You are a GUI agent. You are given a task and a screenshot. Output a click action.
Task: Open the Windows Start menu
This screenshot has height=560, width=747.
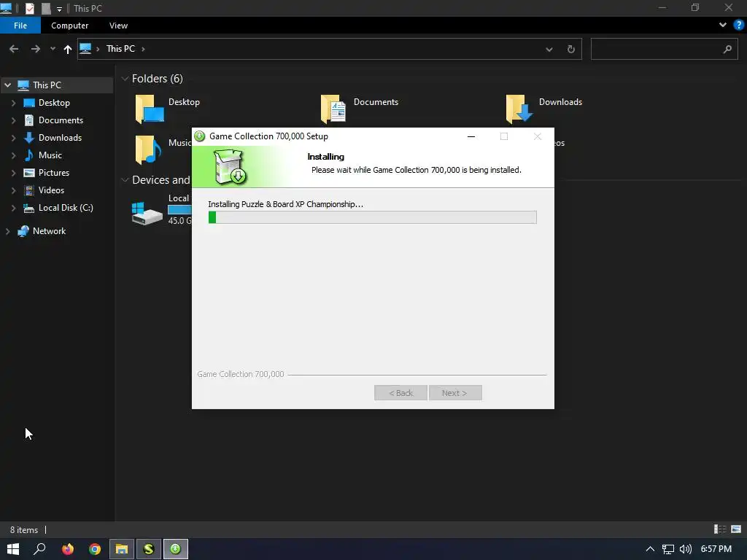pos(13,549)
